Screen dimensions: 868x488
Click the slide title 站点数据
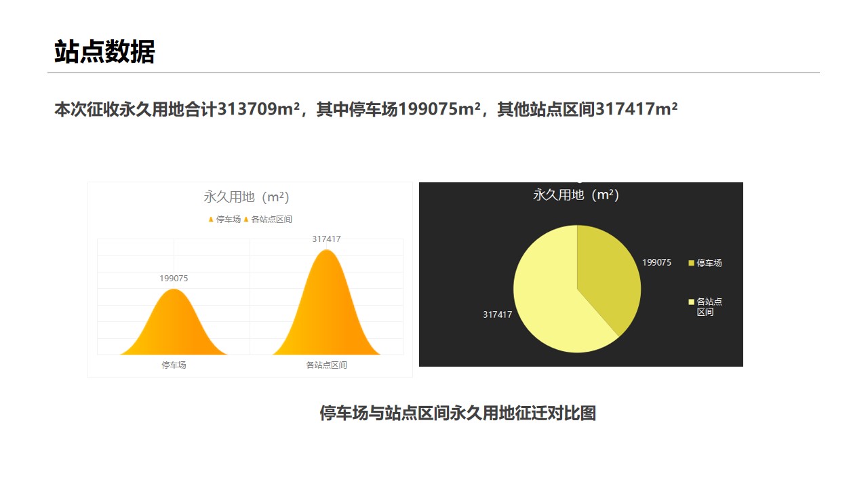pos(104,52)
